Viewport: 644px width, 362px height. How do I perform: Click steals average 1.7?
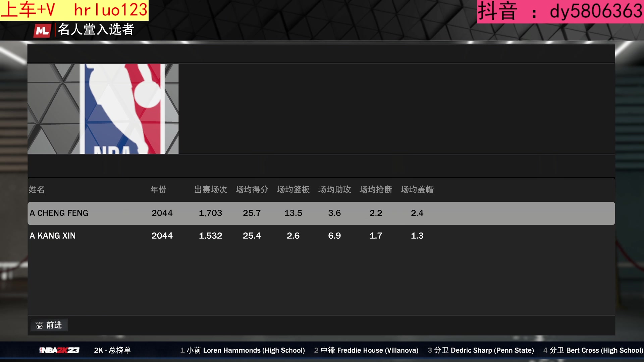(376, 236)
